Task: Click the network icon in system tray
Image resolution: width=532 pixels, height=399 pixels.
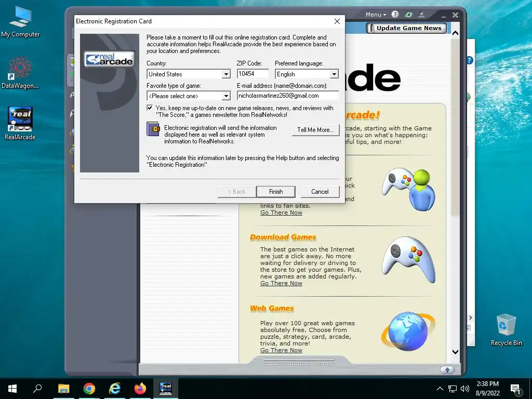Action: pyautogui.click(x=453, y=389)
